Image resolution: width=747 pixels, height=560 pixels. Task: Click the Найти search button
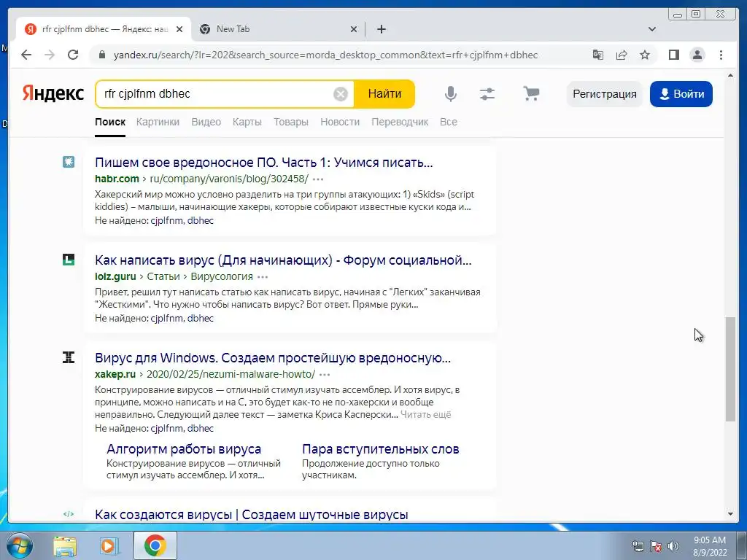[x=384, y=94]
